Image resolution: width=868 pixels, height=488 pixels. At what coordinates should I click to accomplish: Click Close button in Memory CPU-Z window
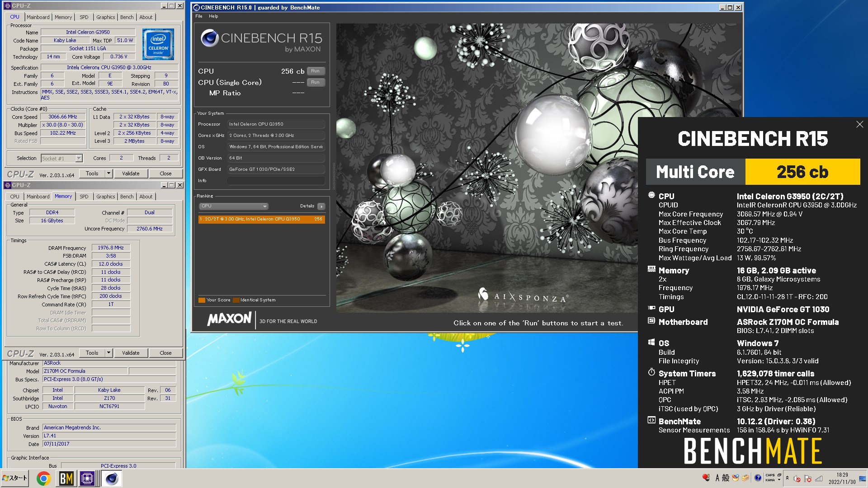[x=165, y=353]
